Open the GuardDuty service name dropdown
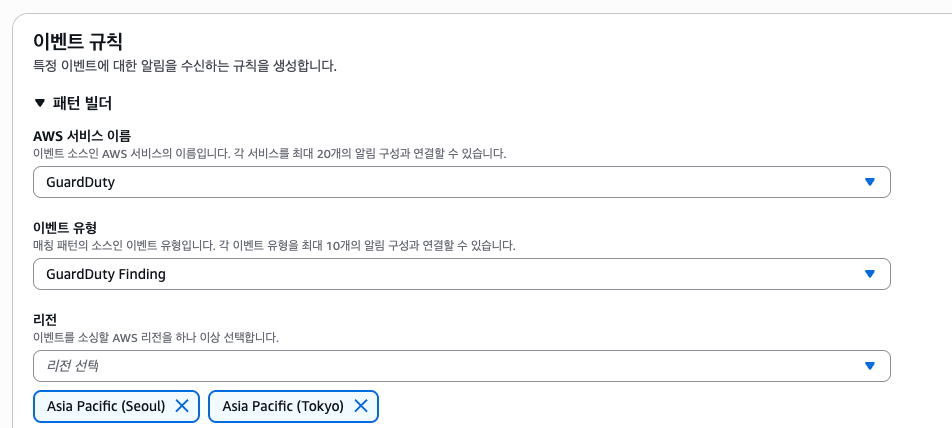 [x=461, y=182]
